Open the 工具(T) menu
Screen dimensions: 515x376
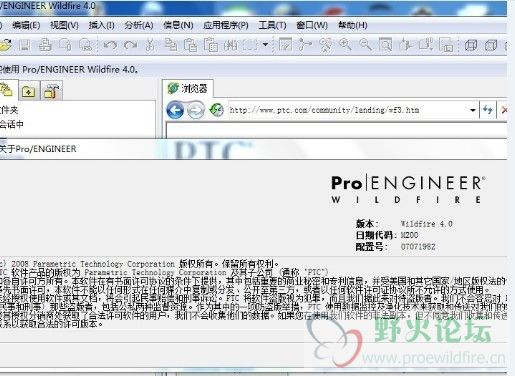point(272,25)
